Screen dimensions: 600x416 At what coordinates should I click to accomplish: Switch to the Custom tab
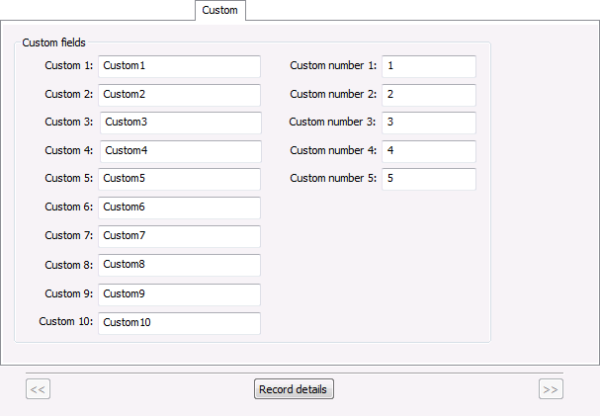pyautogui.click(x=220, y=10)
